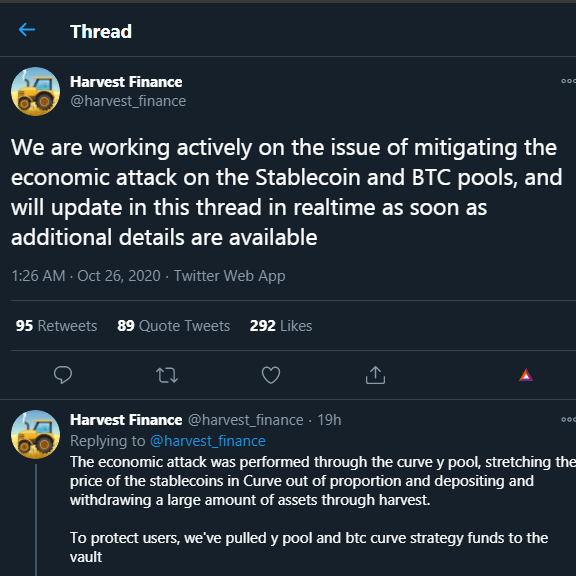Image resolution: width=576 pixels, height=576 pixels.
Task: Open more options on main tweet
Action: [568, 81]
